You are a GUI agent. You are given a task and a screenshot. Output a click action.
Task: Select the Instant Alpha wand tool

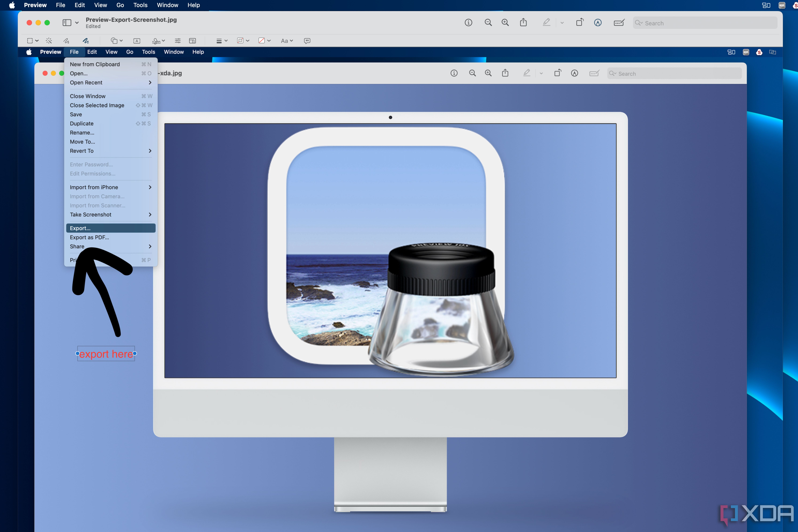click(x=49, y=41)
